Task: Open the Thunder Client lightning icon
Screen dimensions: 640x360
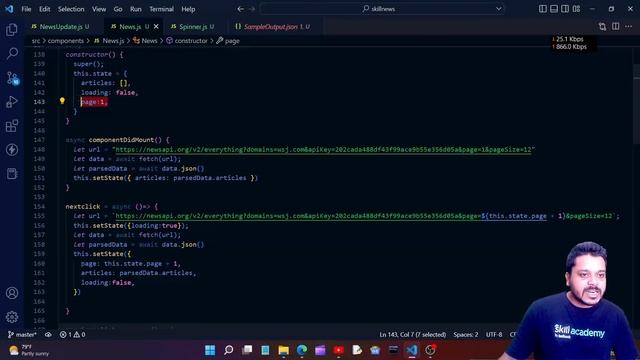Action: 12,150
